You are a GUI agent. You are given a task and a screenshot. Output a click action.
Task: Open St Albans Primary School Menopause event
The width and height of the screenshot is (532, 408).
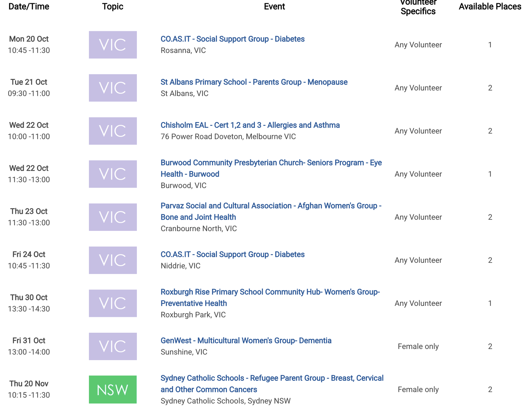pos(254,82)
